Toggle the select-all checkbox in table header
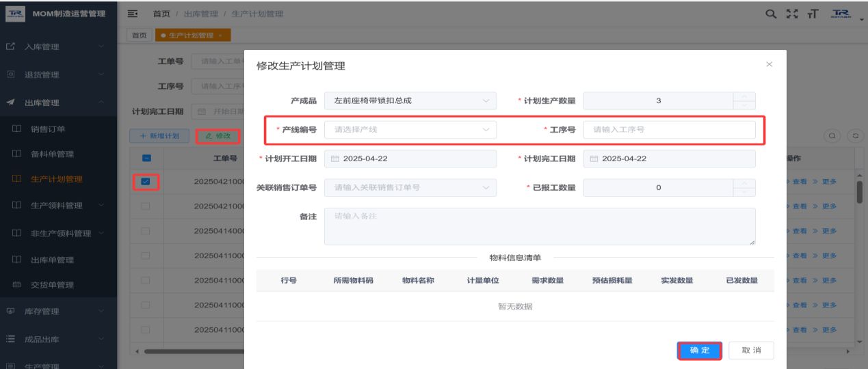The width and height of the screenshot is (868, 369). click(x=146, y=159)
